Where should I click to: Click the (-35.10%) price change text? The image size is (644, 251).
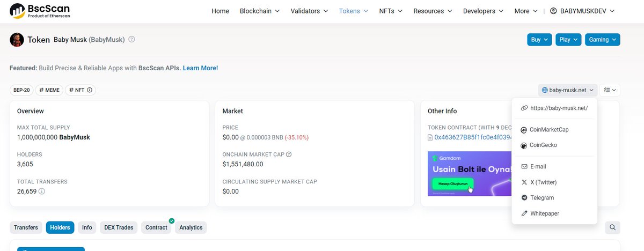click(297, 137)
